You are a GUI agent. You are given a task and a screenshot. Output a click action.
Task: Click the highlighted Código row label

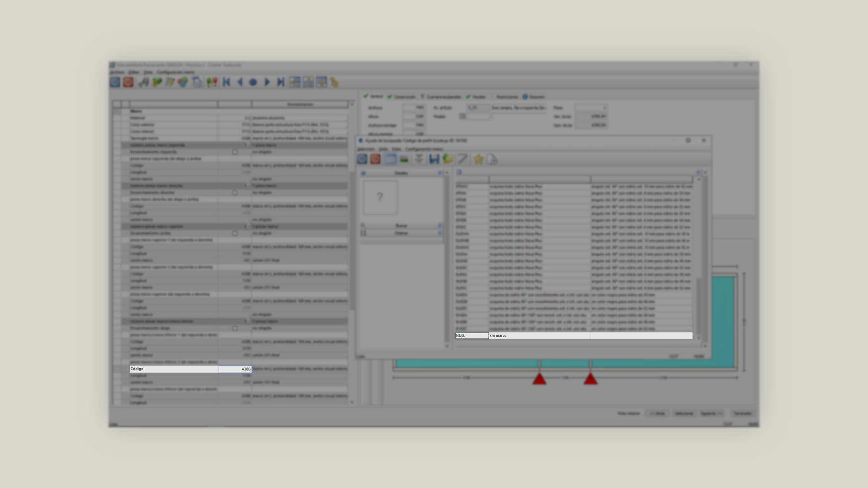pos(174,369)
